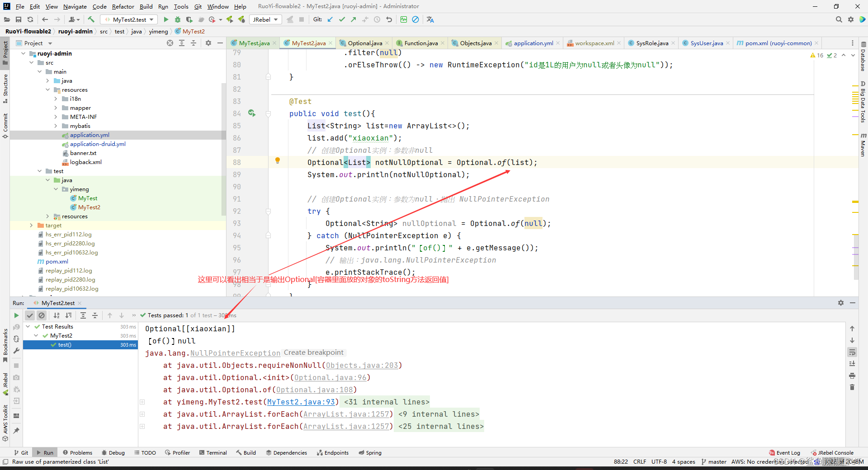Open MyTest2.test run configuration dropdown
Screen dimensions: 868x470
[129, 19]
